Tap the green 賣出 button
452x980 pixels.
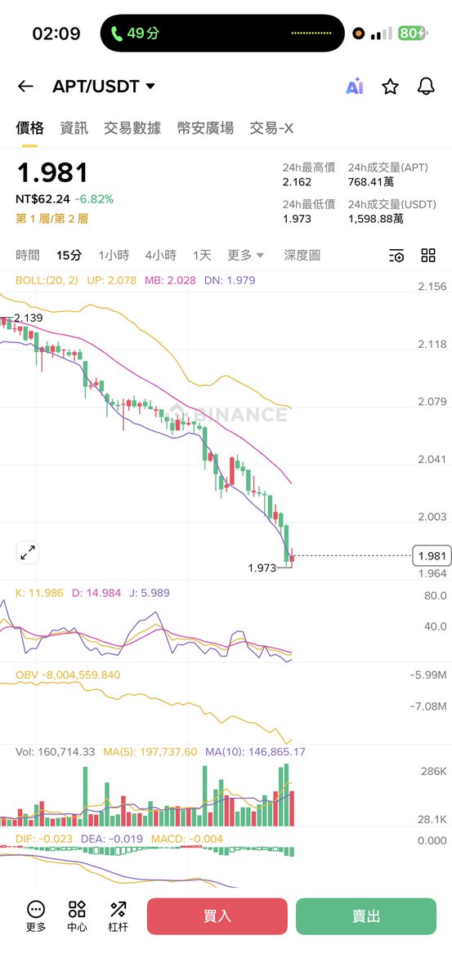click(x=366, y=916)
